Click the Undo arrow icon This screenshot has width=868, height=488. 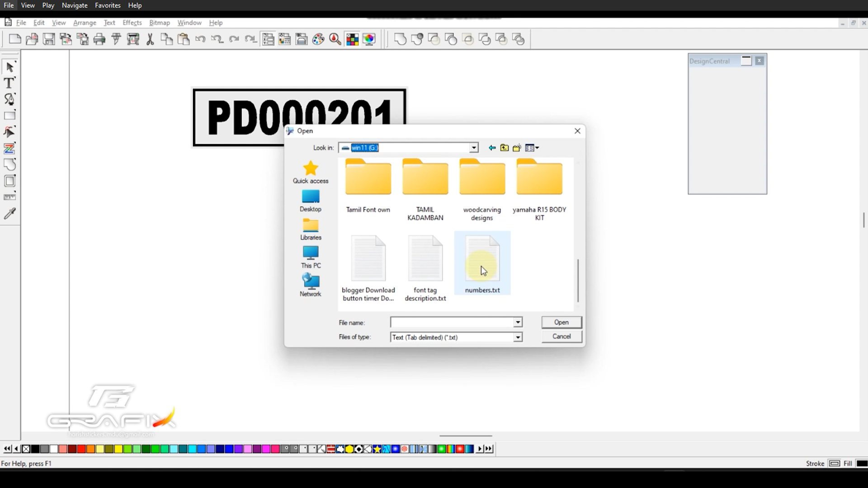coord(200,39)
